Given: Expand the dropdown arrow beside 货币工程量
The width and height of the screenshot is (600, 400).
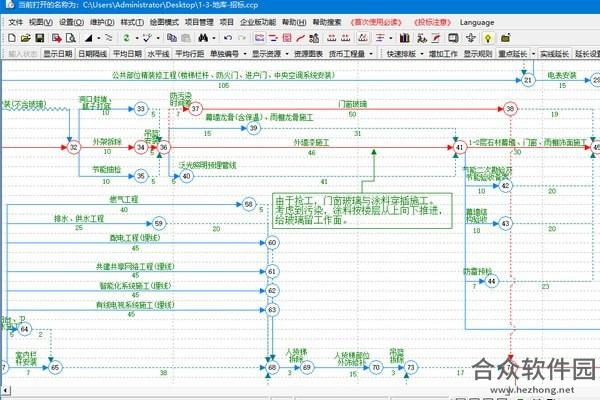Looking at the screenshot, I should (371, 54).
